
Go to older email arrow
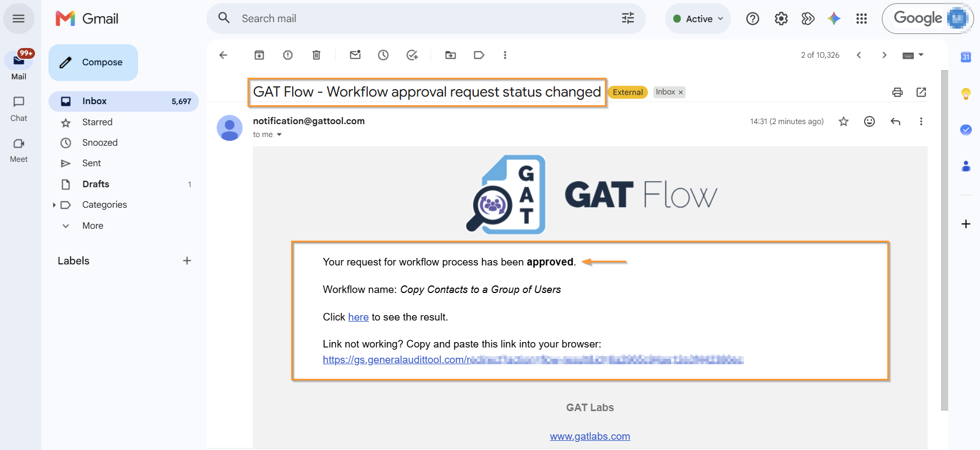tap(884, 55)
